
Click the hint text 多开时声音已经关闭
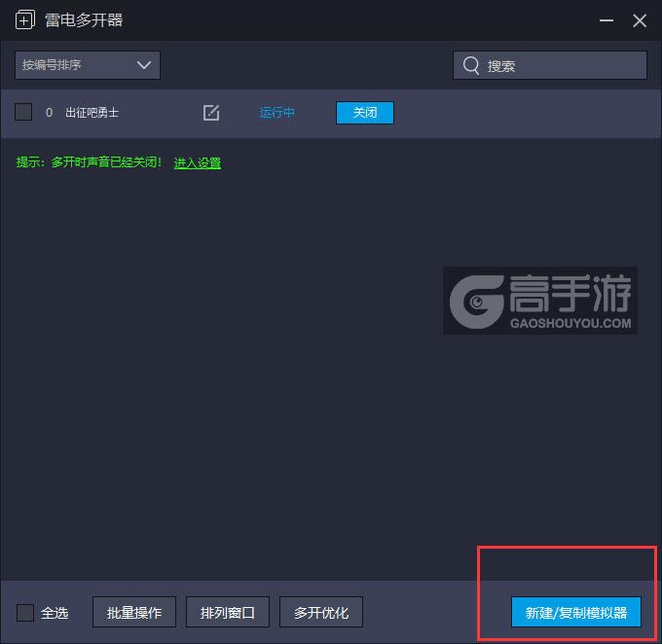point(106,162)
